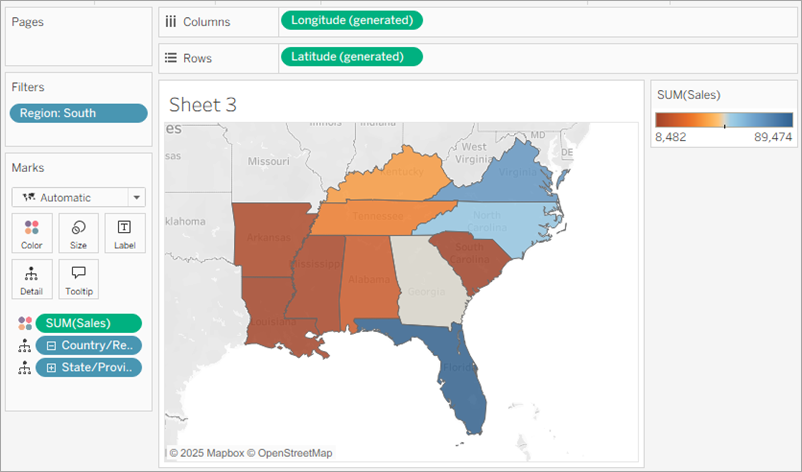Click the Label marks card button
Image resolution: width=802 pixels, height=472 pixels.
click(124, 233)
